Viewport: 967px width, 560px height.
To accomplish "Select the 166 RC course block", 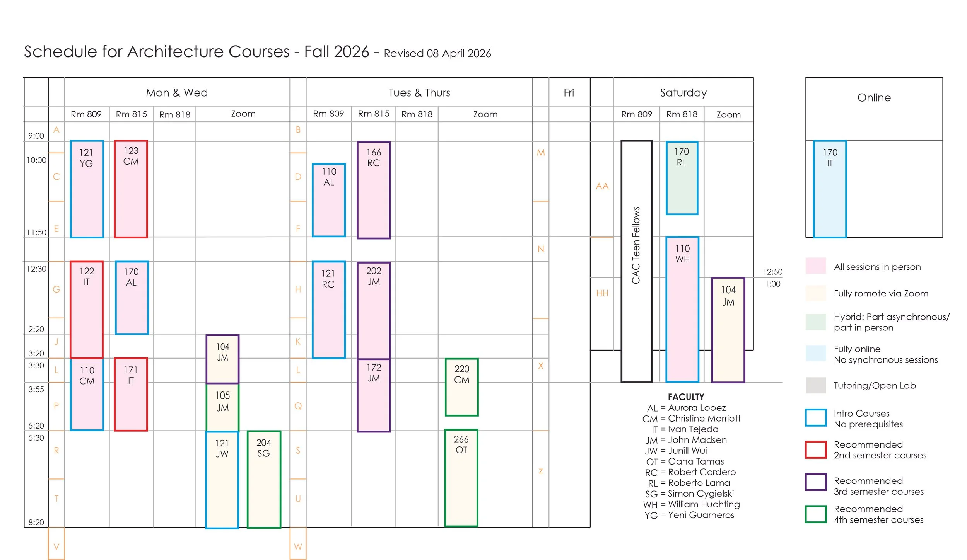I will point(373,190).
